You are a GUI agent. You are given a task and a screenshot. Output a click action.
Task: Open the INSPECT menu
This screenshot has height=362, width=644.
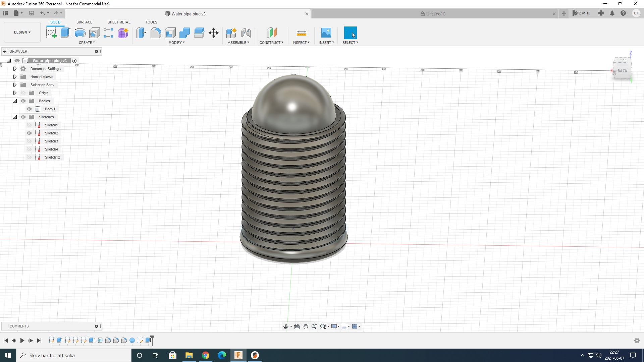click(x=301, y=43)
